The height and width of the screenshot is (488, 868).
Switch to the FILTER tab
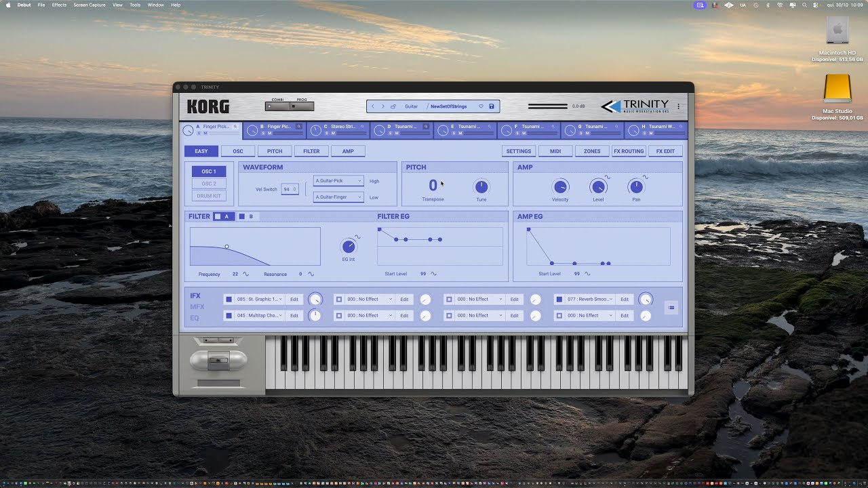click(x=311, y=151)
